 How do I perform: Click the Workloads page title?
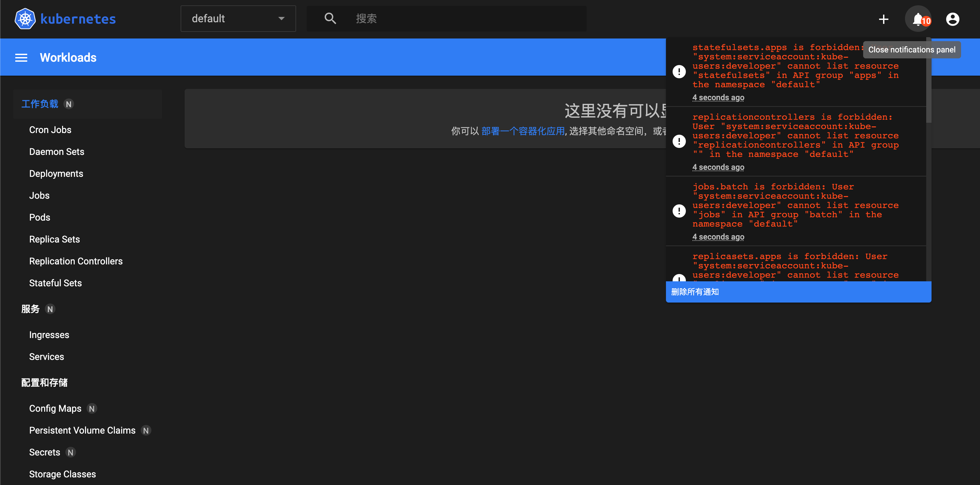[68, 57]
